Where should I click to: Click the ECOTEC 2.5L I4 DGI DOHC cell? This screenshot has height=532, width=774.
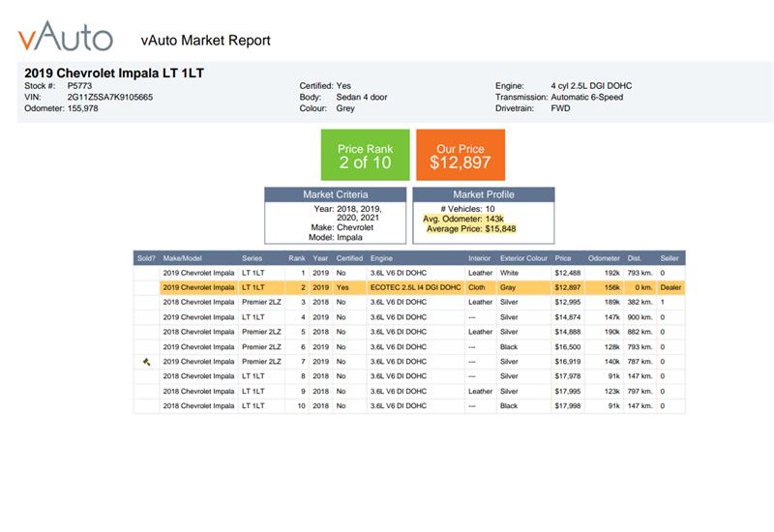pyautogui.click(x=416, y=287)
